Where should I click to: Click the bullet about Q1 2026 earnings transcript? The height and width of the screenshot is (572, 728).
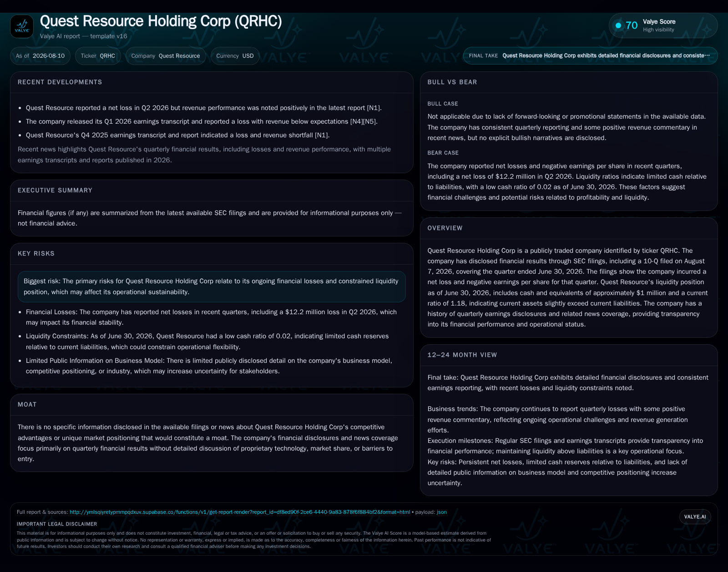click(202, 121)
